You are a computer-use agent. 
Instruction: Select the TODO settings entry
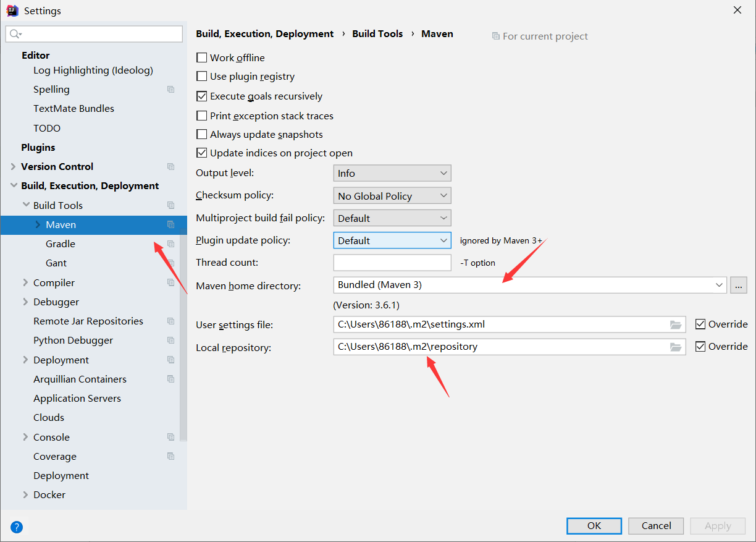(x=47, y=129)
